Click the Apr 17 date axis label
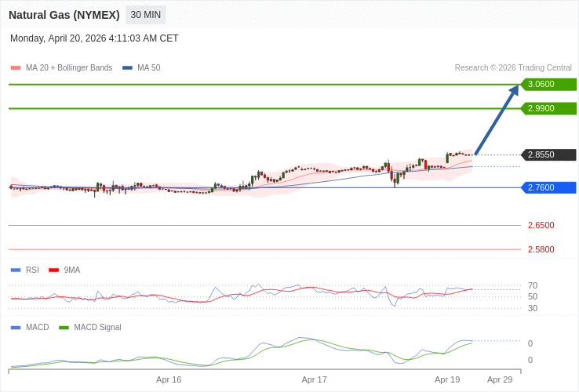The height and width of the screenshot is (392, 579). click(314, 379)
